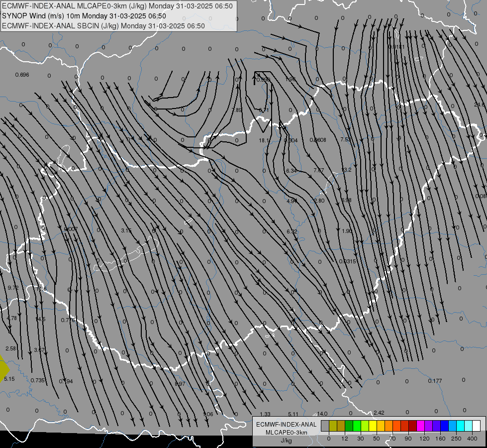Click the legend scale value 12

click(345, 439)
